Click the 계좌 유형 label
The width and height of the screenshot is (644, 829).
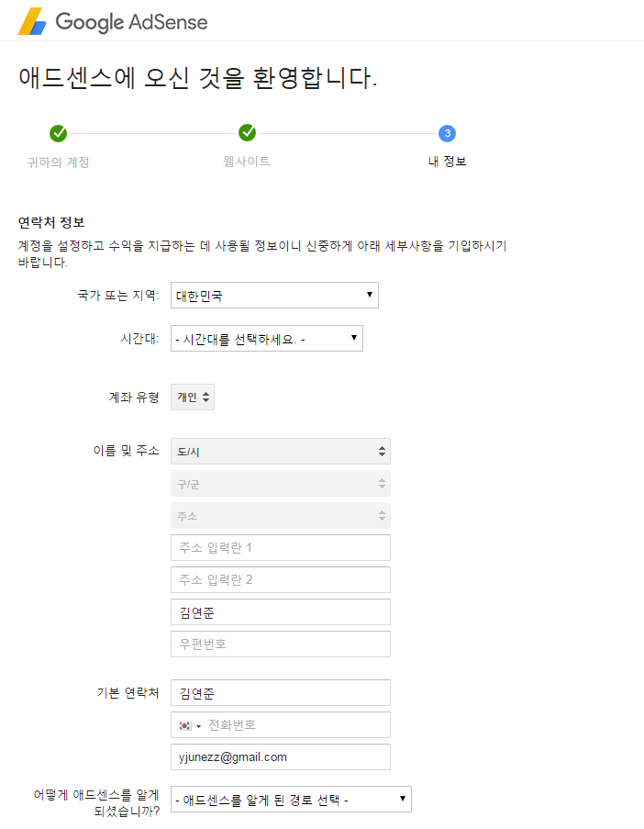coord(134,397)
